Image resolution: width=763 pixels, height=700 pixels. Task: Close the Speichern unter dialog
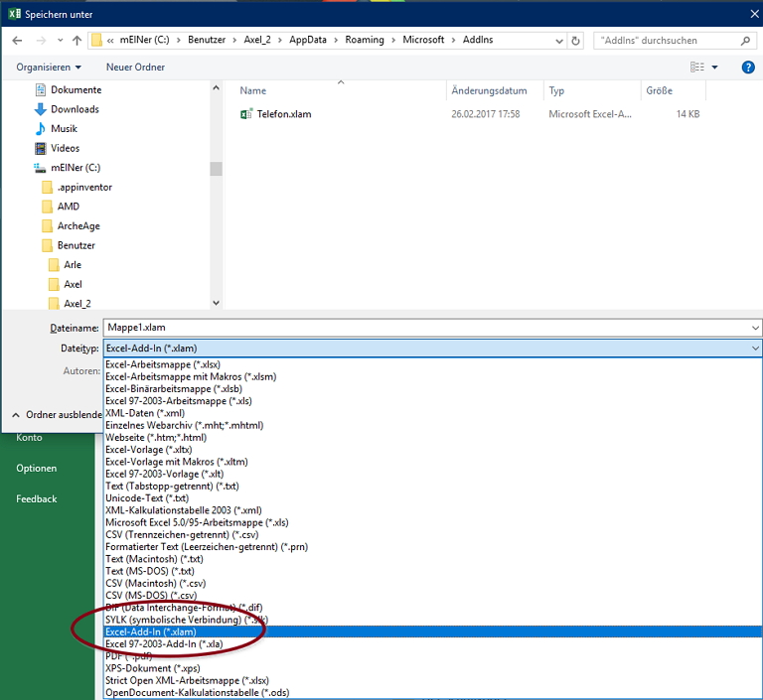click(x=754, y=14)
